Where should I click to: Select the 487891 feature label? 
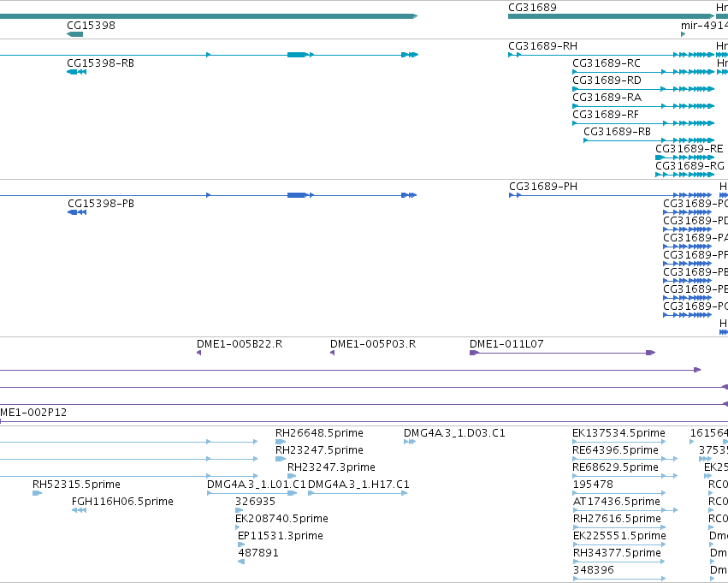(x=258, y=553)
